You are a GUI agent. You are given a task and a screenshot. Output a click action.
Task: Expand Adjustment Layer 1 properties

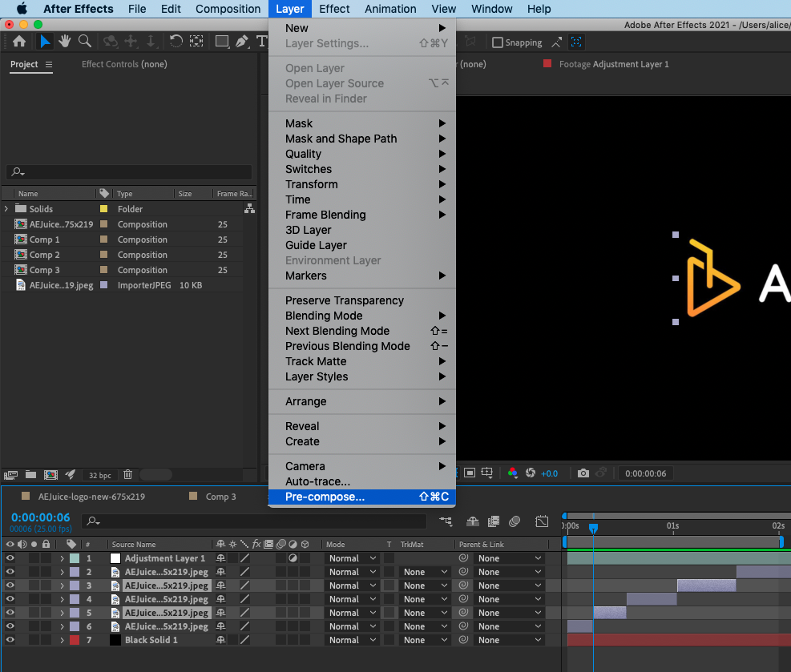62,558
